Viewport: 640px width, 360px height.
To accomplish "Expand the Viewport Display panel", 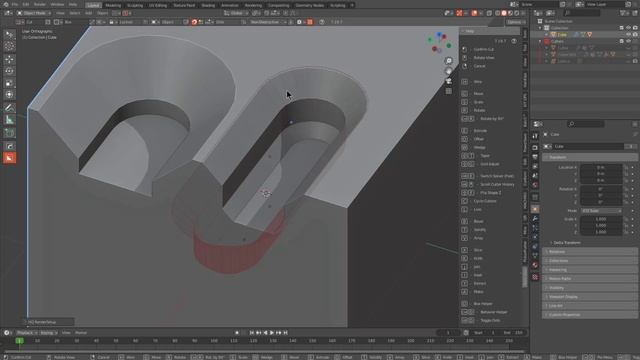I will click(590, 297).
